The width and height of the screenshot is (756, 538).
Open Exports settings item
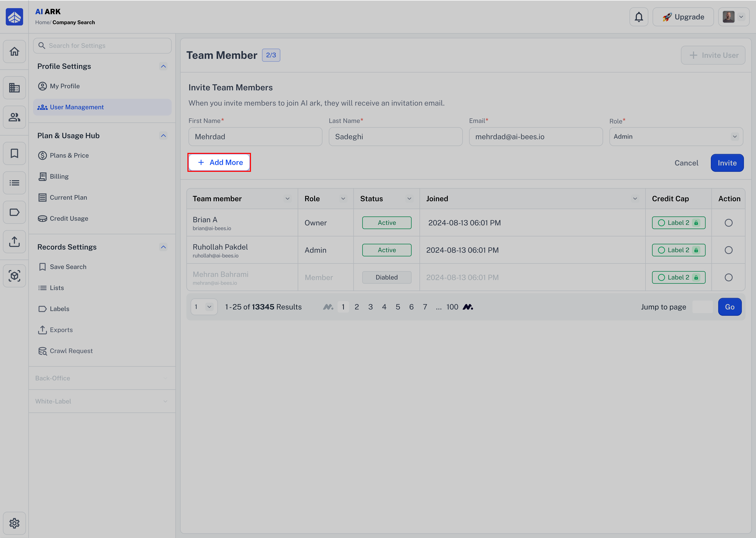102,330
